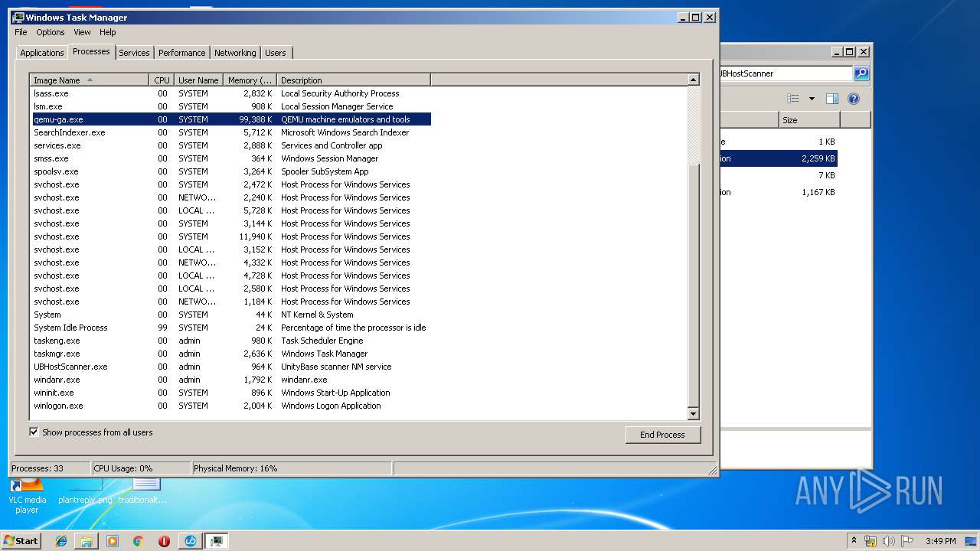Select the windanr.exe process

(230, 380)
